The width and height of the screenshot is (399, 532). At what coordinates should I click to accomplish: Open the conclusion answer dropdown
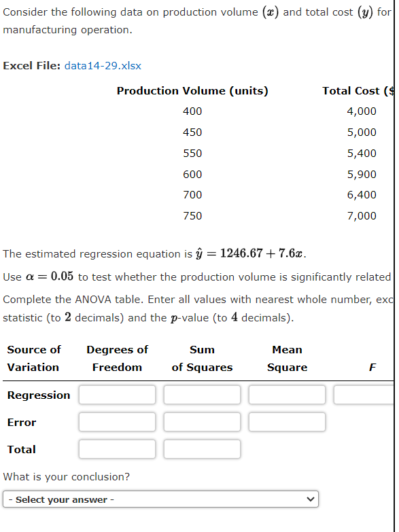pos(160,499)
